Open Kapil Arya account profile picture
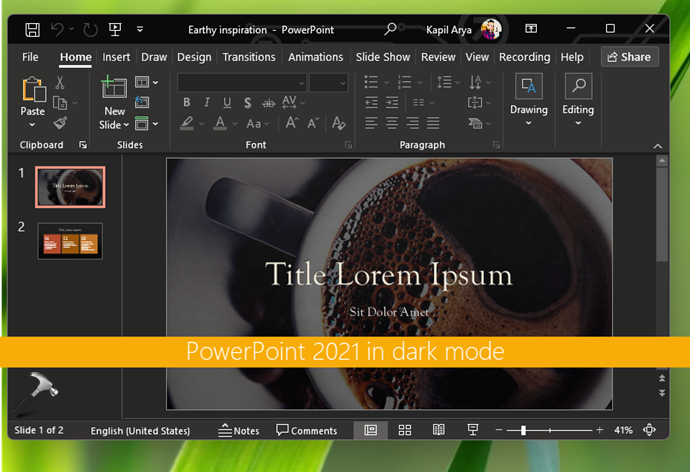 click(x=492, y=29)
